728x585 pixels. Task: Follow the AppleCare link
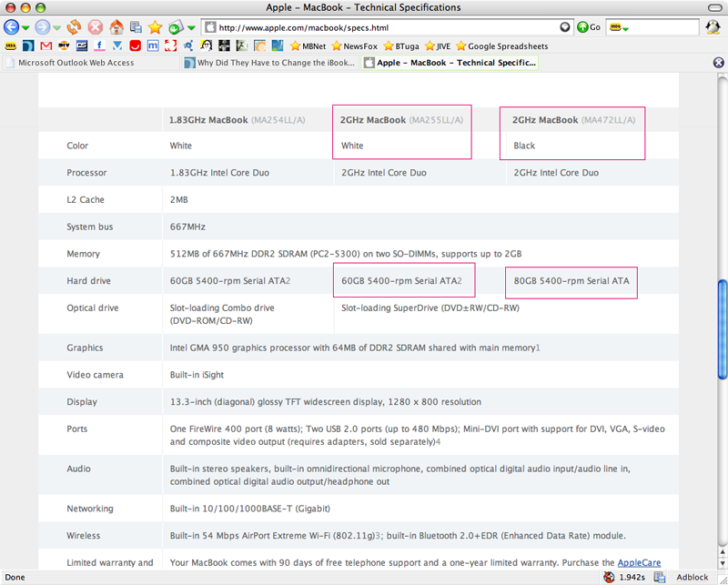[x=639, y=563]
